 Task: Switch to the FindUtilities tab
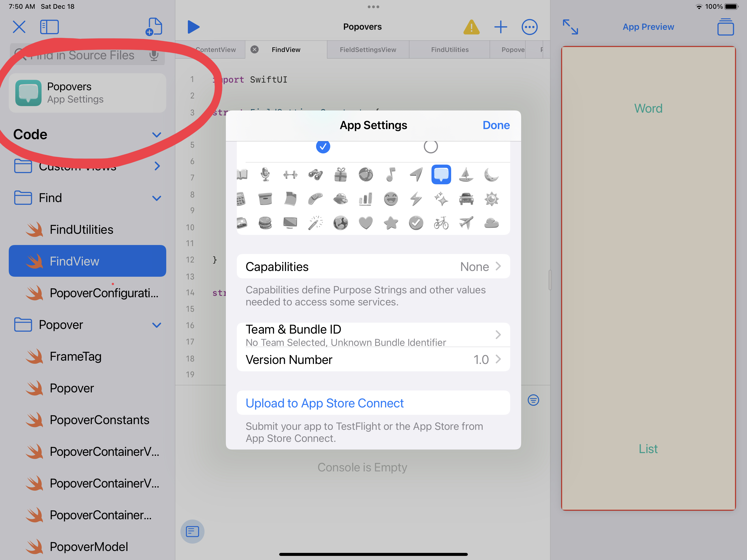(450, 50)
